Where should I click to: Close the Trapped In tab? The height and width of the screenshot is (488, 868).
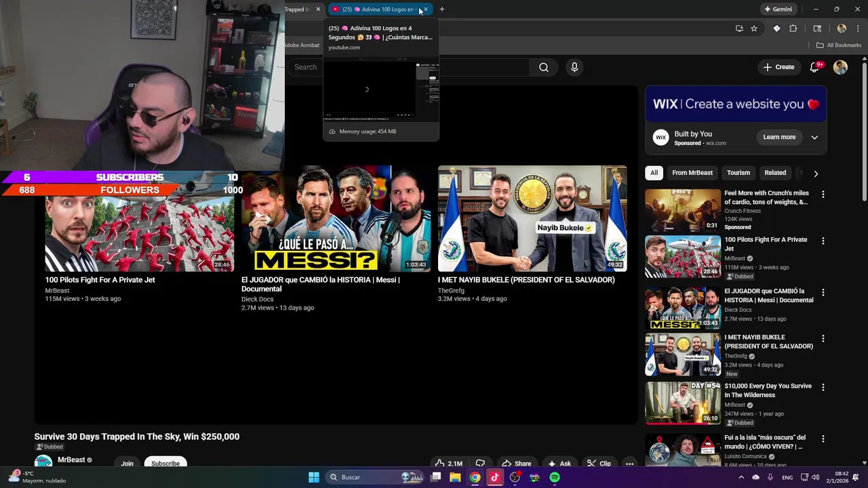point(318,9)
